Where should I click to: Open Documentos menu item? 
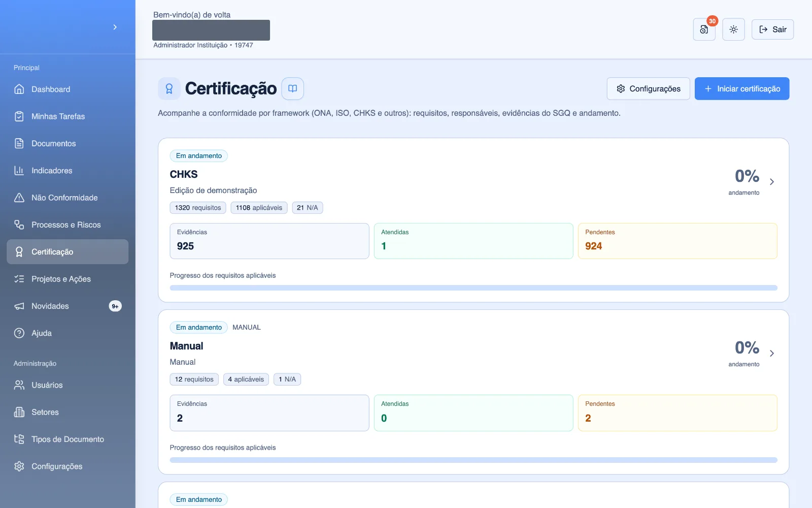(x=67, y=143)
